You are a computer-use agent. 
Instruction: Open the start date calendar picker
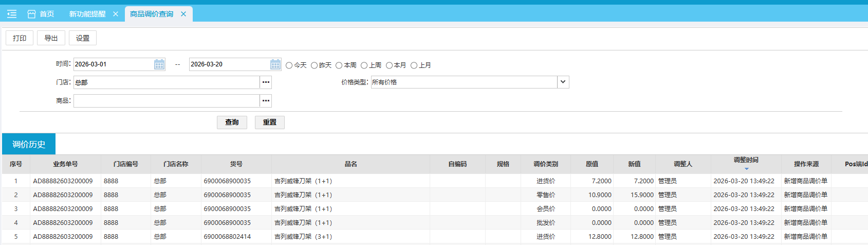coord(159,64)
